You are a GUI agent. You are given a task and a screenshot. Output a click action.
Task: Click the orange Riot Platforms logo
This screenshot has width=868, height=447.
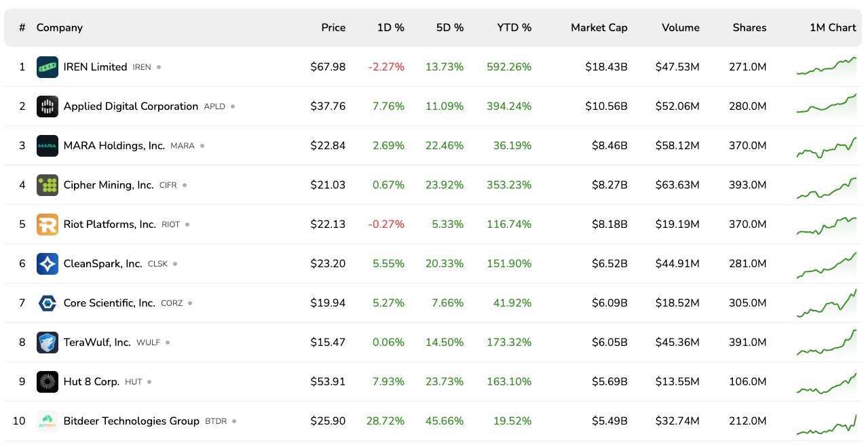(48, 224)
